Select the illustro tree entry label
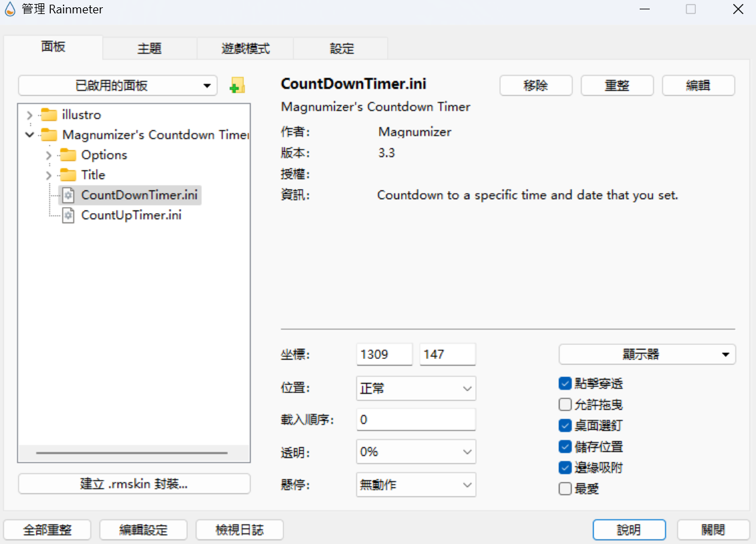Screen dimensions: 756x544 pyautogui.click(x=82, y=115)
